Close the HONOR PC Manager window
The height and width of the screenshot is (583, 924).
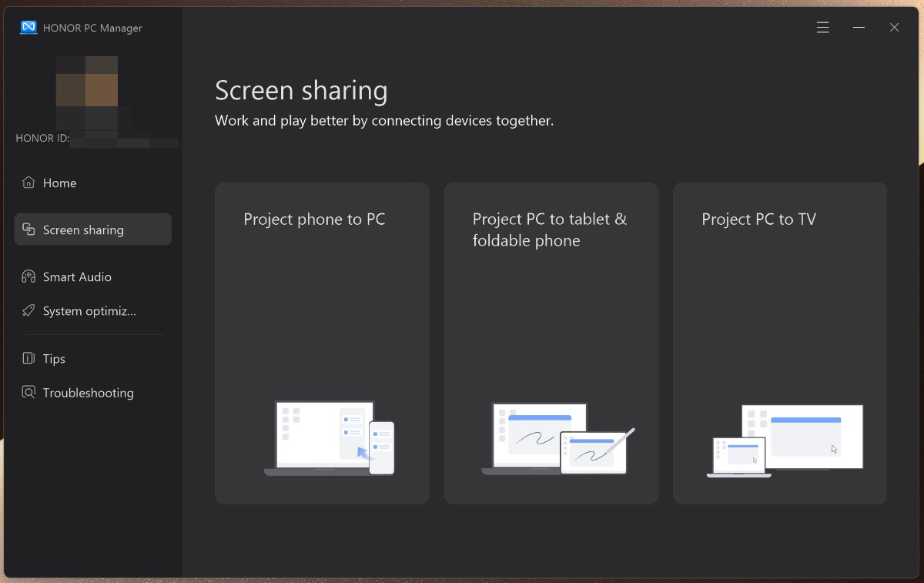coord(894,28)
